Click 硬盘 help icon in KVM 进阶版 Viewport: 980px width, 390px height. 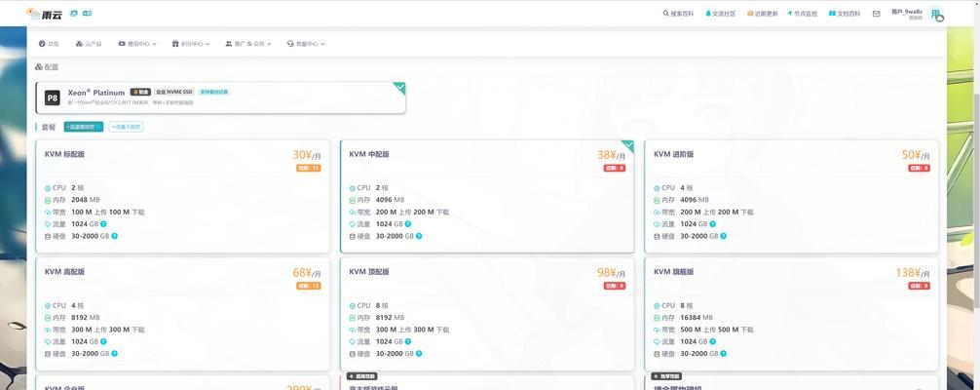point(723,236)
